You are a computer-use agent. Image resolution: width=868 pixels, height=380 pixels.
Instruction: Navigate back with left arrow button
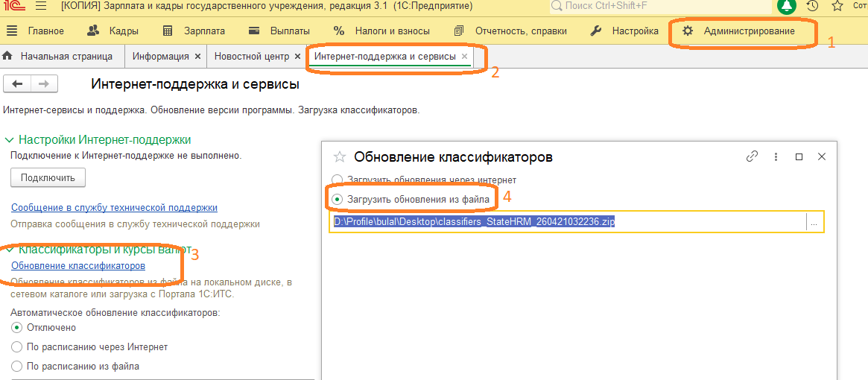[18, 83]
